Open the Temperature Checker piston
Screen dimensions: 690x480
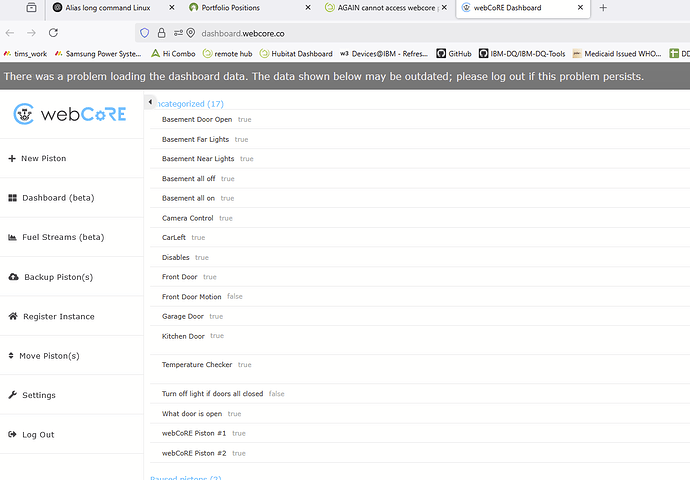197,365
